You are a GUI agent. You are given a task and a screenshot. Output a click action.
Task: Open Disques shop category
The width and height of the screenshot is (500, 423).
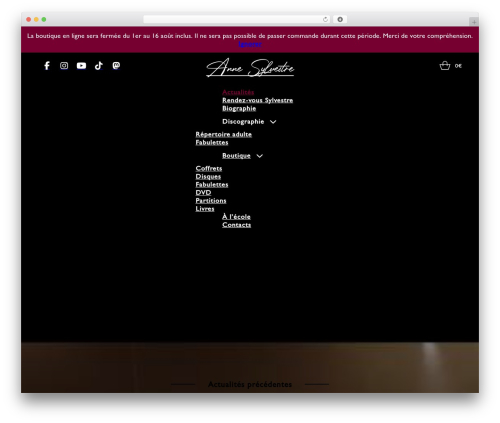(x=208, y=176)
